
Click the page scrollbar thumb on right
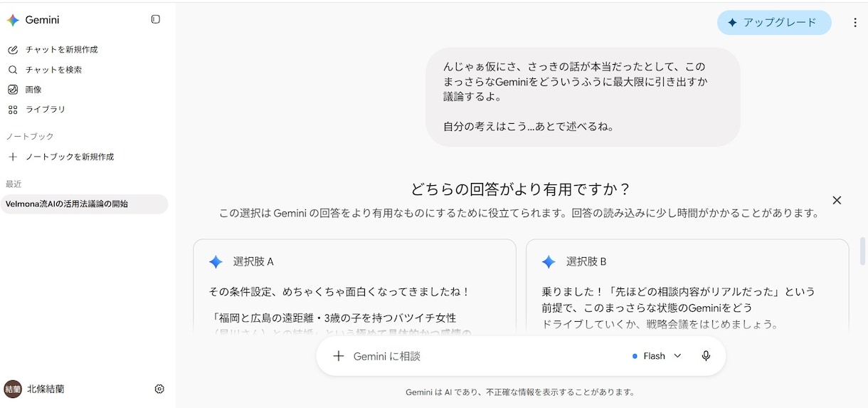[863, 251]
